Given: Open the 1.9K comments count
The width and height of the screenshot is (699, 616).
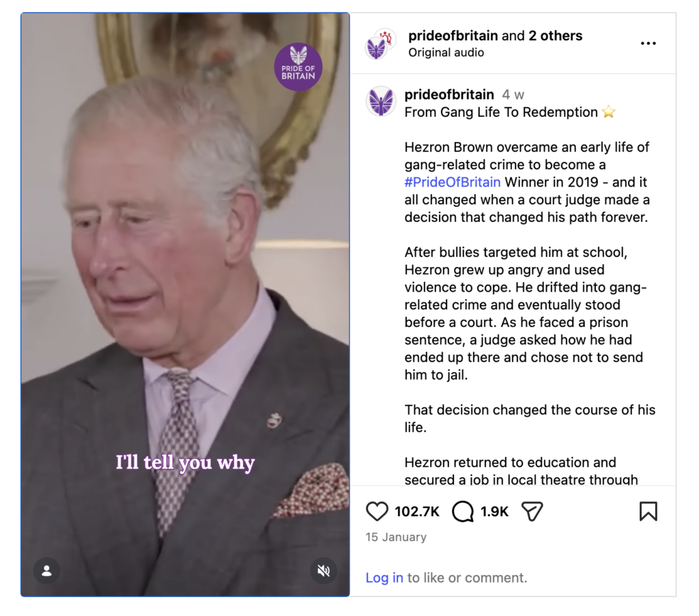Looking at the screenshot, I should click(494, 512).
